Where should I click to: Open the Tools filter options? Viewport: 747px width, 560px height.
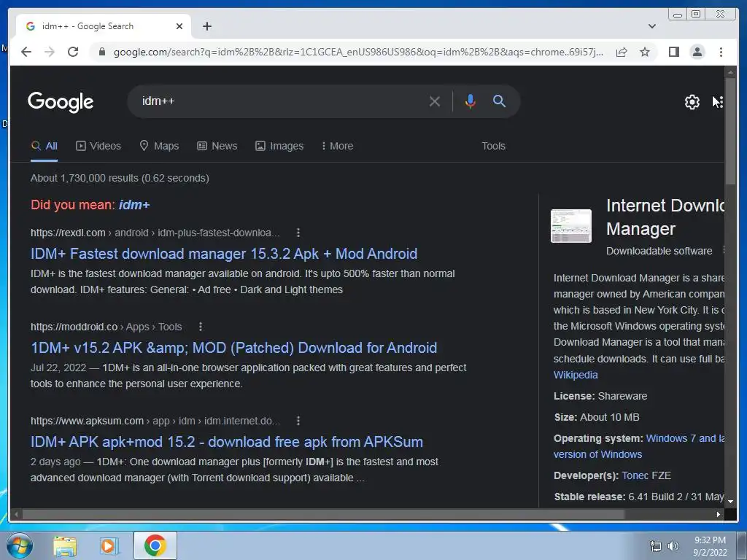click(x=493, y=146)
